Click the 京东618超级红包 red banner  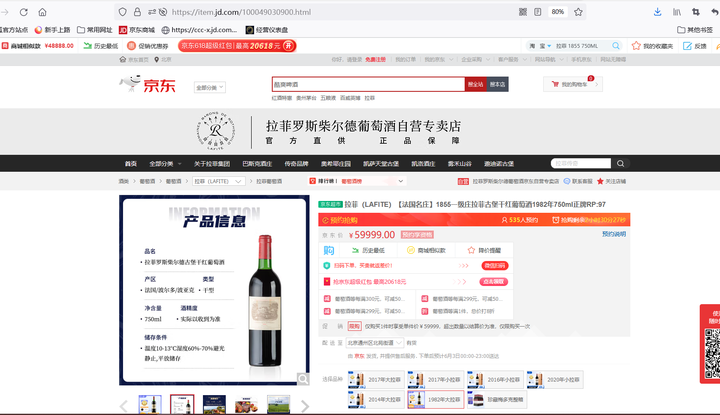(237, 46)
